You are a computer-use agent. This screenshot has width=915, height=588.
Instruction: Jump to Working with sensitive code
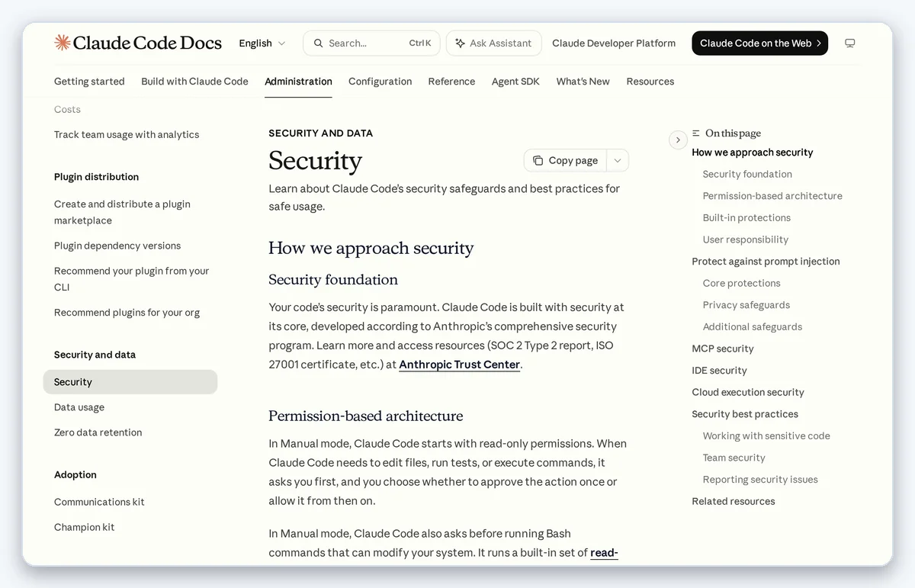coord(766,436)
